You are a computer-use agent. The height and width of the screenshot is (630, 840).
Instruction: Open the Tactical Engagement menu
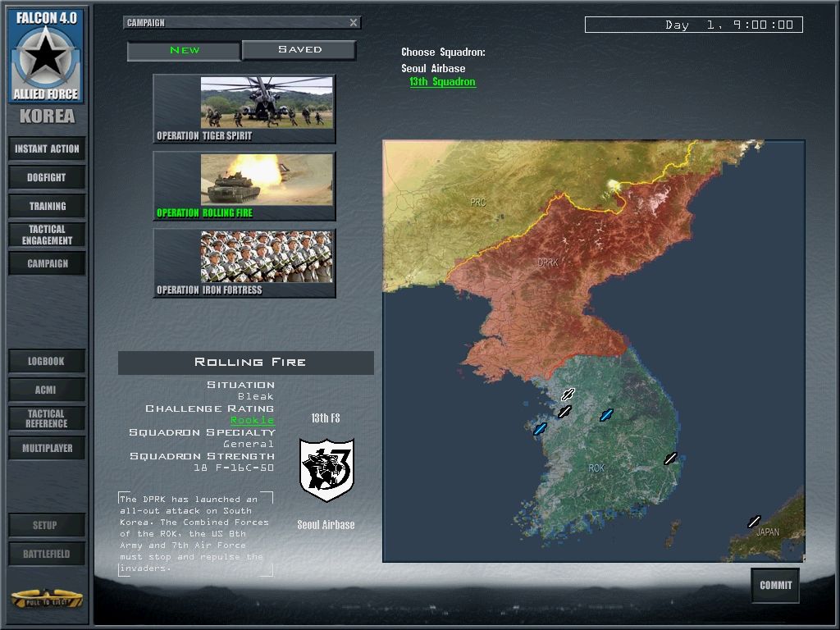(x=47, y=235)
